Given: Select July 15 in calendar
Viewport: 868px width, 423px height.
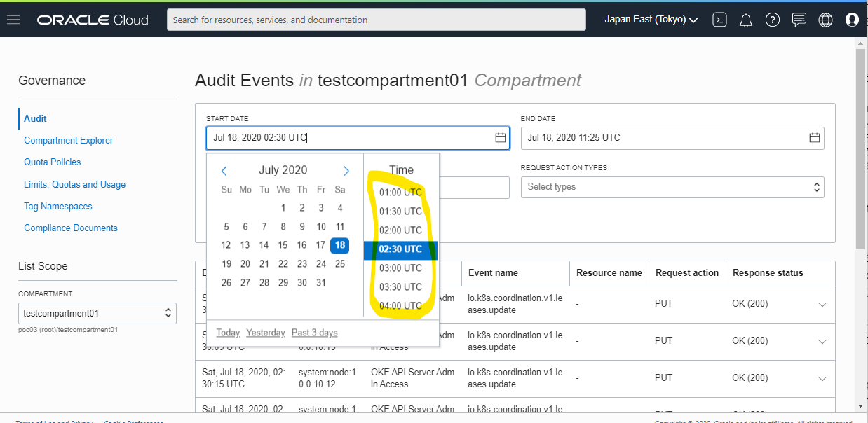Looking at the screenshot, I should click(283, 245).
